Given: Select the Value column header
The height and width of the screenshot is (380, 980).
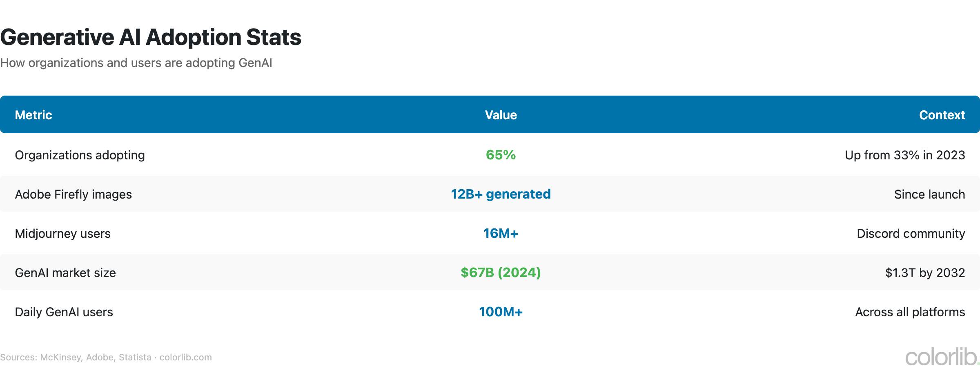Looking at the screenshot, I should pyautogui.click(x=501, y=115).
